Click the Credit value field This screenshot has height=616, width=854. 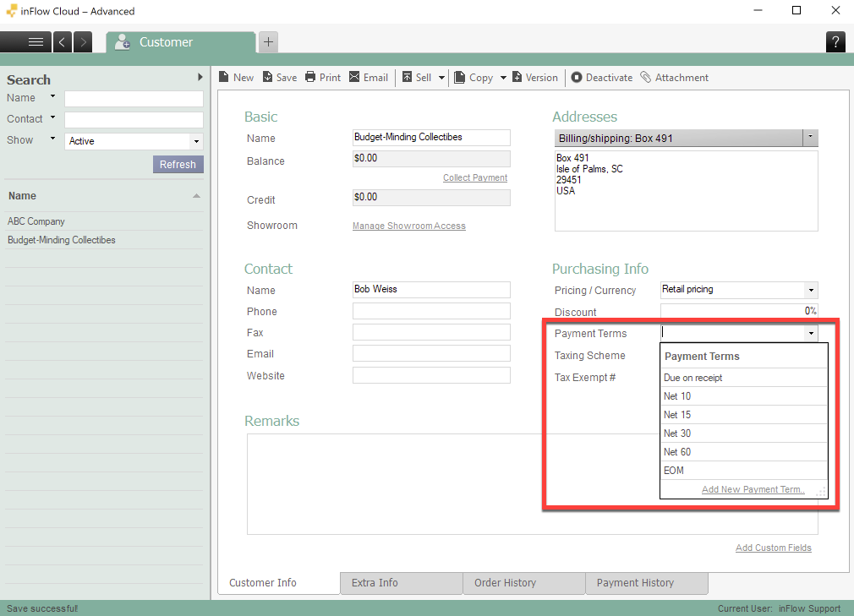click(x=431, y=197)
